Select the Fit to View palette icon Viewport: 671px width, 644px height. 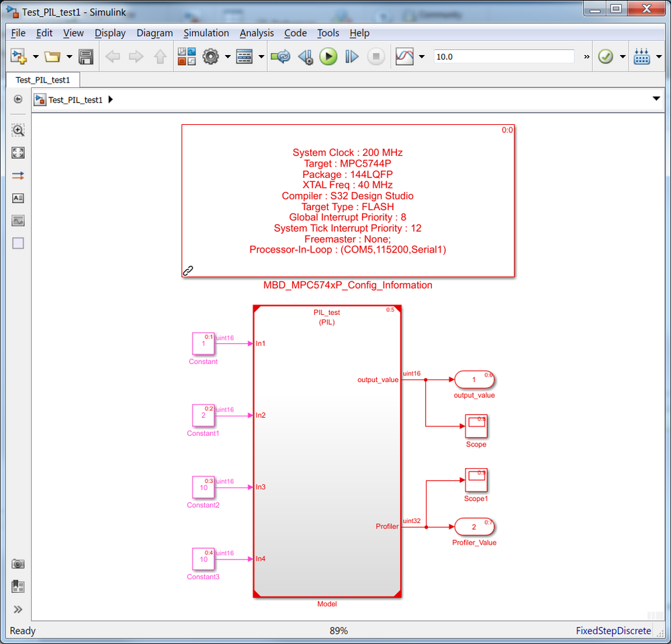[18, 152]
